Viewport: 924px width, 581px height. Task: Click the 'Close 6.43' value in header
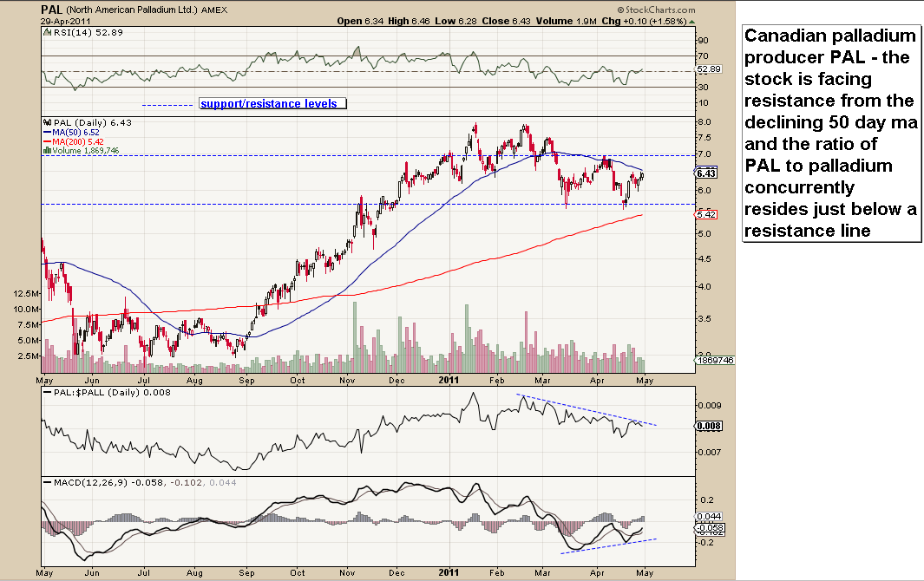(x=506, y=21)
